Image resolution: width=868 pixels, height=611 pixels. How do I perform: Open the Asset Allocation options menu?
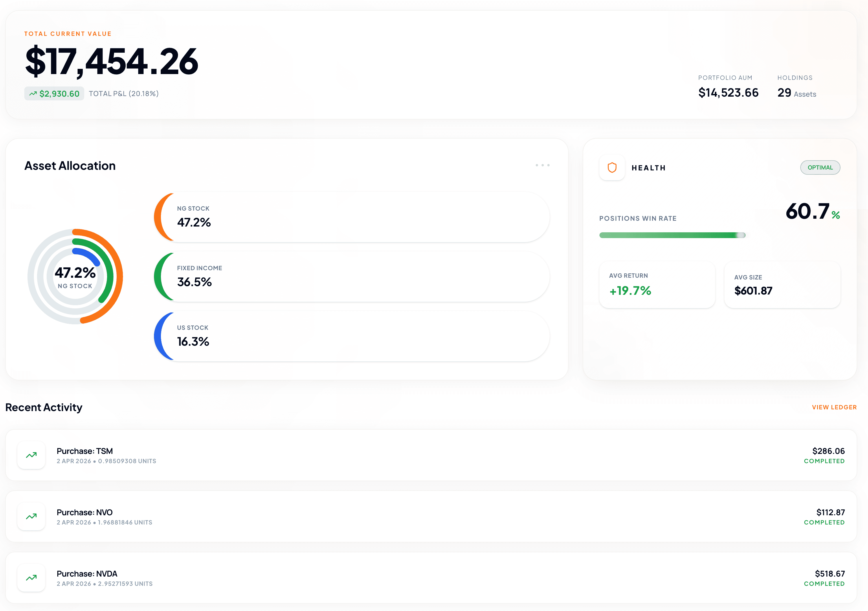click(543, 165)
